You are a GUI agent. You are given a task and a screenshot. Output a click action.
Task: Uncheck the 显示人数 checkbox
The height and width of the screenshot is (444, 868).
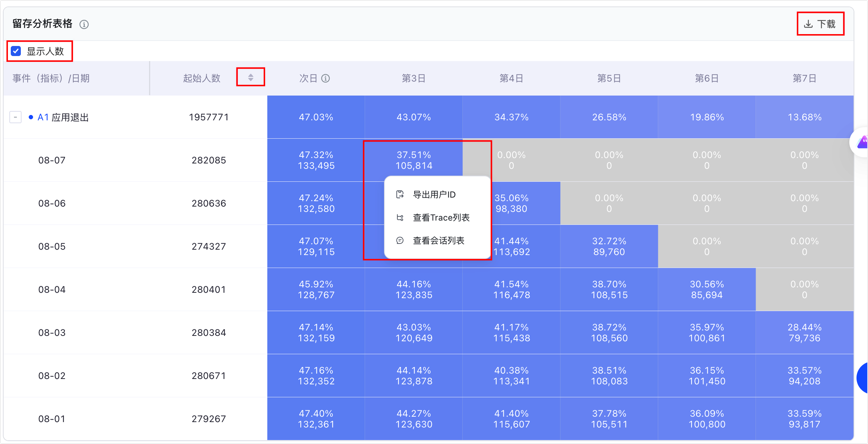coord(16,51)
